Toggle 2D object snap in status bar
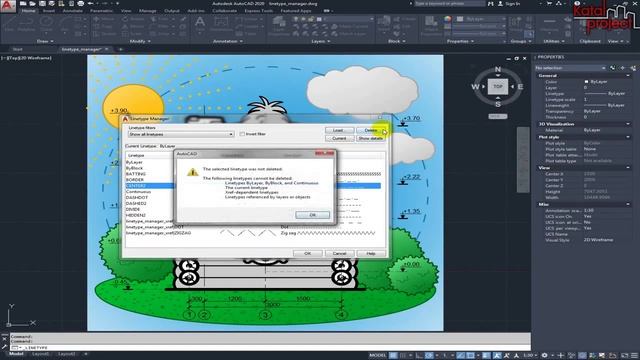 471,356
